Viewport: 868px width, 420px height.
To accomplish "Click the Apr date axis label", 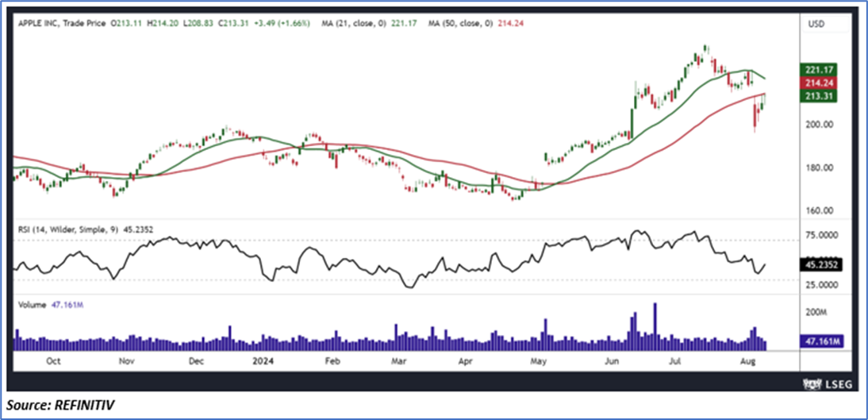I will (x=467, y=361).
